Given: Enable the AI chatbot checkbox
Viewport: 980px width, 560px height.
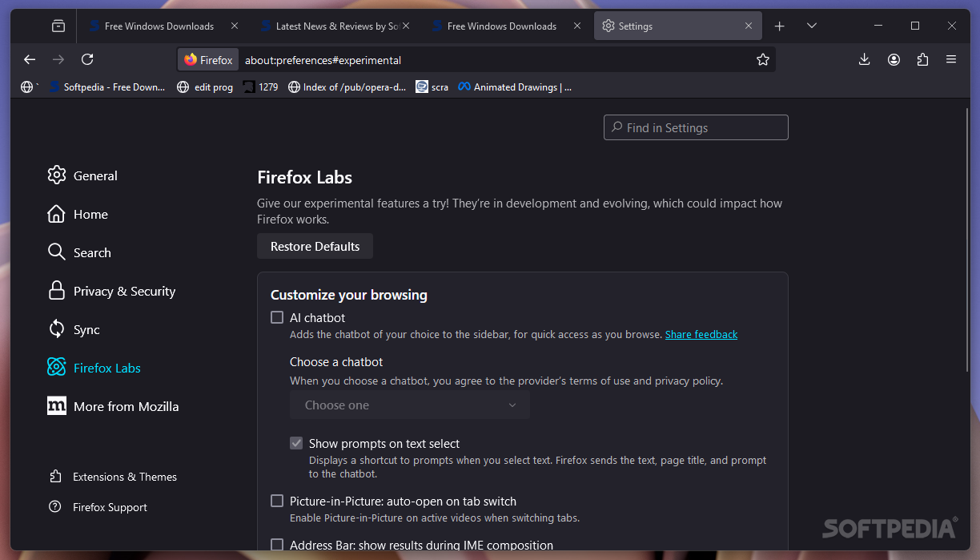Looking at the screenshot, I should tap(277, 317).
